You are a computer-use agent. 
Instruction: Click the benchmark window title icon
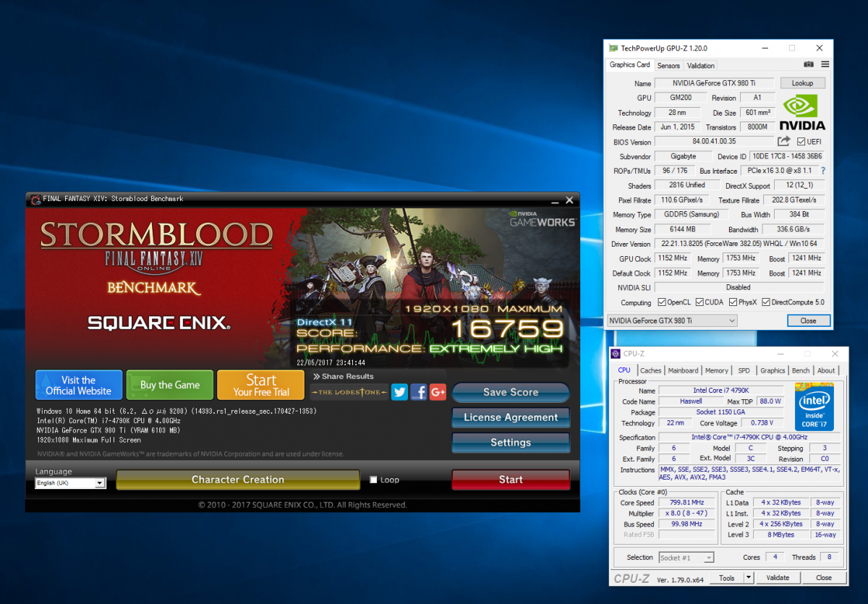point(35,199)
